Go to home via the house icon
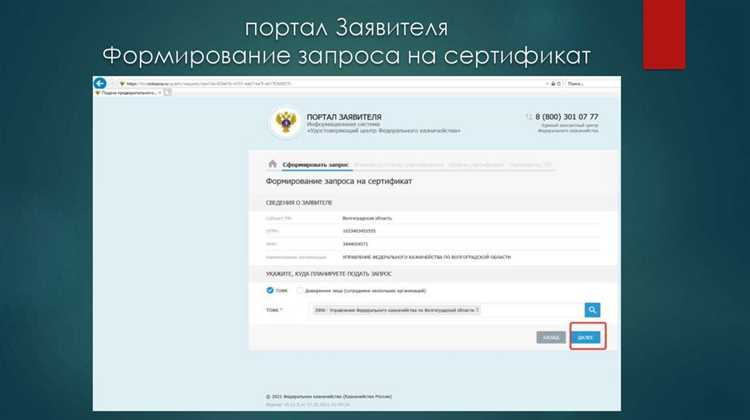This screenshot has width=750, height=420. coord(272,164)
